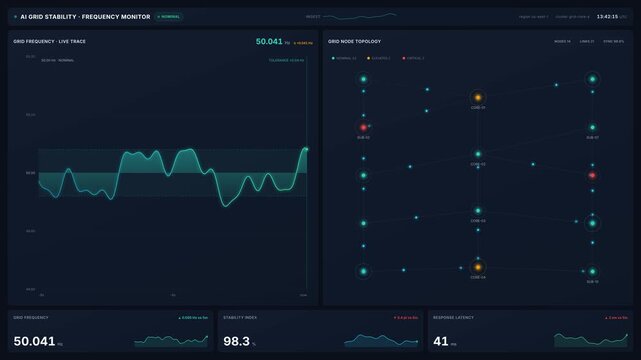Select the ringed green node at topology's top-right corner
The height and width of the screenshot is (360, 641).
[x=592, y=79]
